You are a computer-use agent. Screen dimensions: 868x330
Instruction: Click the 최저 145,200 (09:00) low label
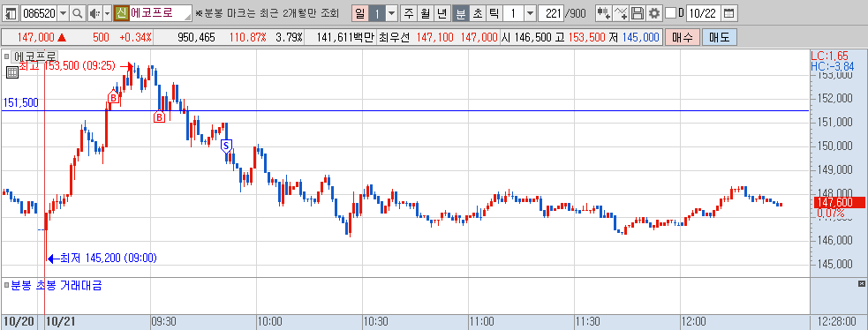[109, 258]
